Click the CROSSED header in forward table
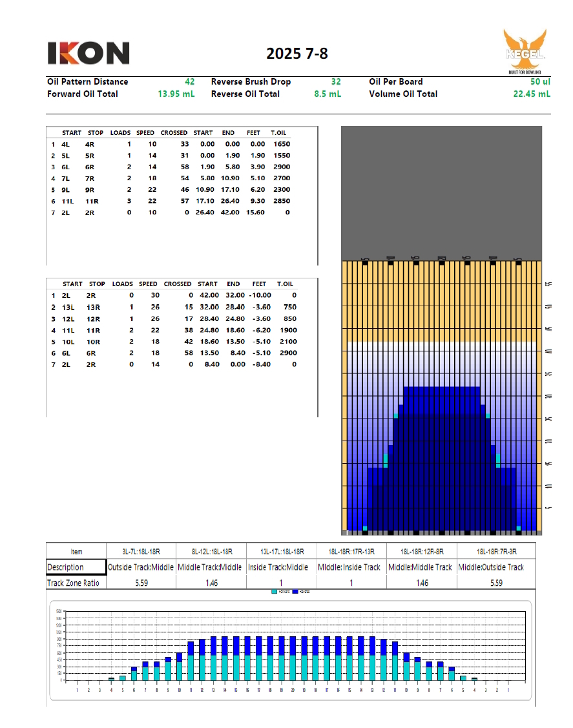Image resolution: width=573 pixels, height=728 pixels. click(x=174, y=133)
